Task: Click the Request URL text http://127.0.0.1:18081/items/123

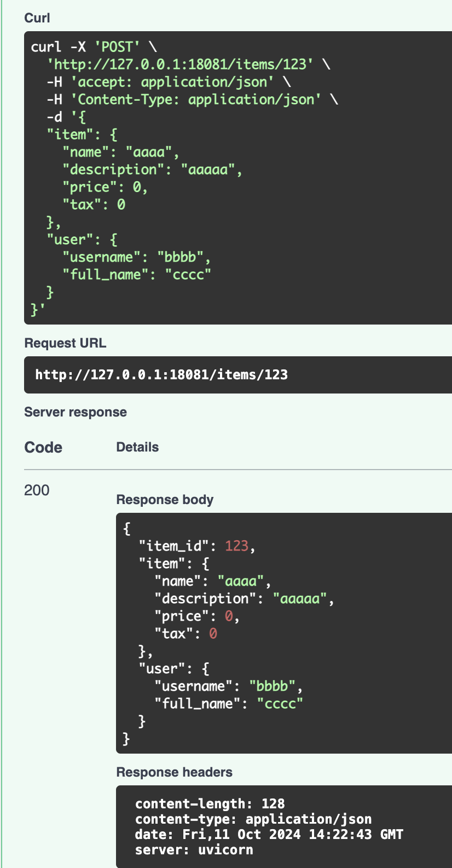Action: (161, 375)
